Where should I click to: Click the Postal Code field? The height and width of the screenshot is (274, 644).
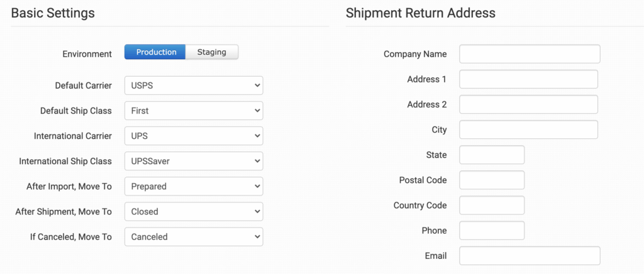pyautogui.click(x=492, y=180)
